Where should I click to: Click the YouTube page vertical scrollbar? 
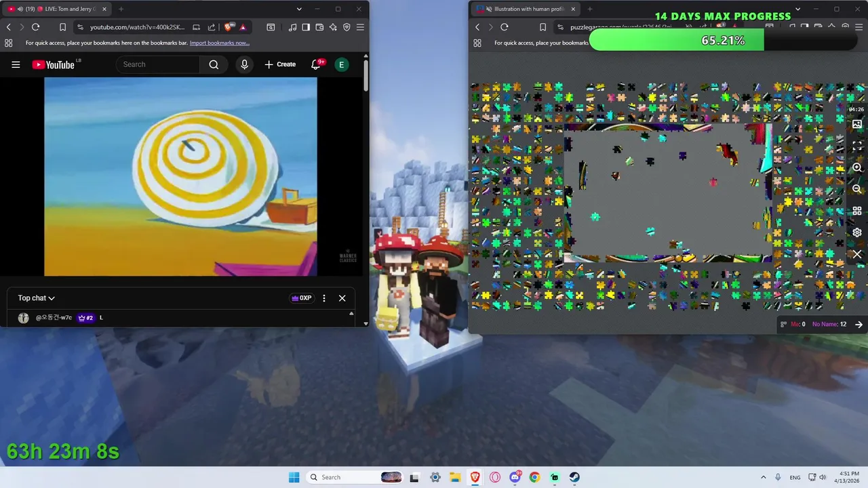coord(366,75)
